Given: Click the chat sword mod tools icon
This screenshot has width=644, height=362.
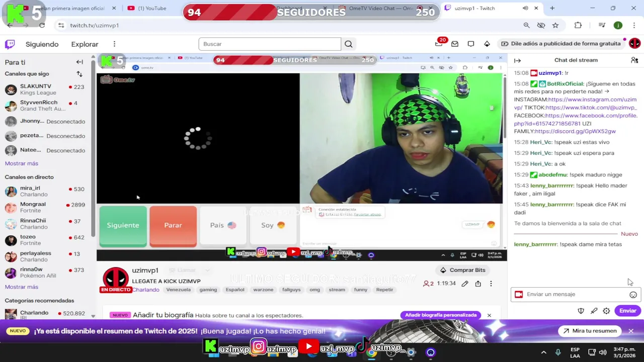Looking at the screenshot, I should tap(594, 311).
